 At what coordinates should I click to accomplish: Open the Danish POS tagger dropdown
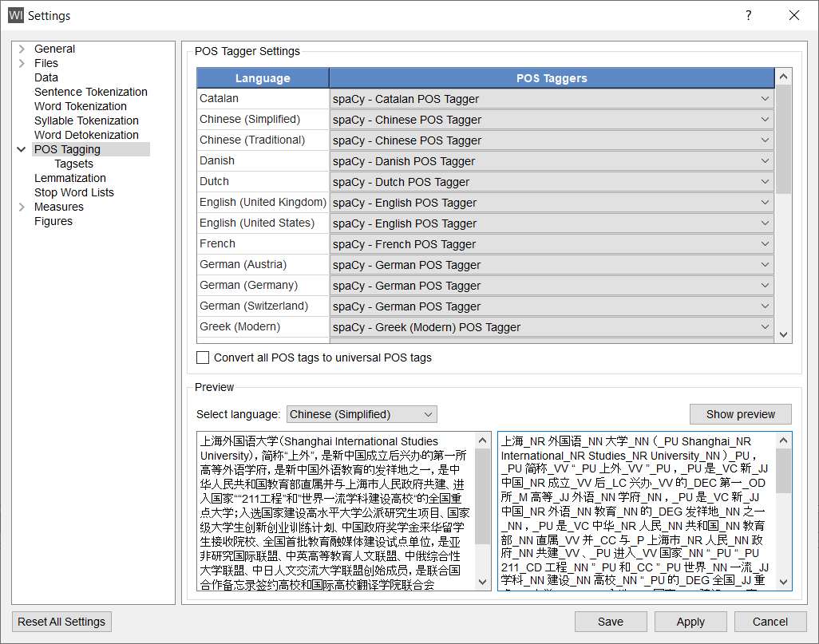coord(552,161)
